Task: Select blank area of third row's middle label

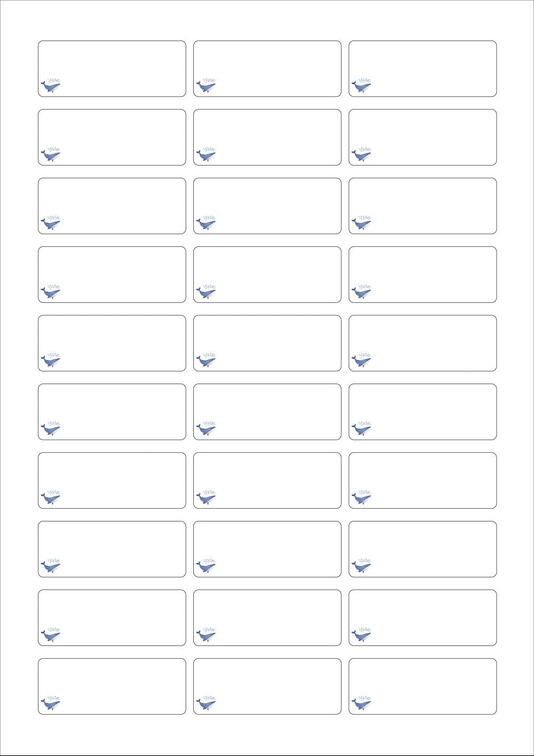Action: [x=268, y=206]
